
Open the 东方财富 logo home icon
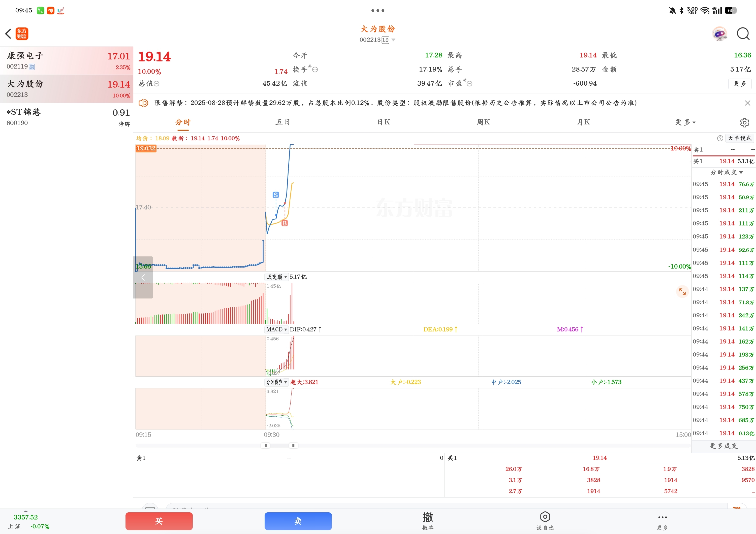[22, 34]
